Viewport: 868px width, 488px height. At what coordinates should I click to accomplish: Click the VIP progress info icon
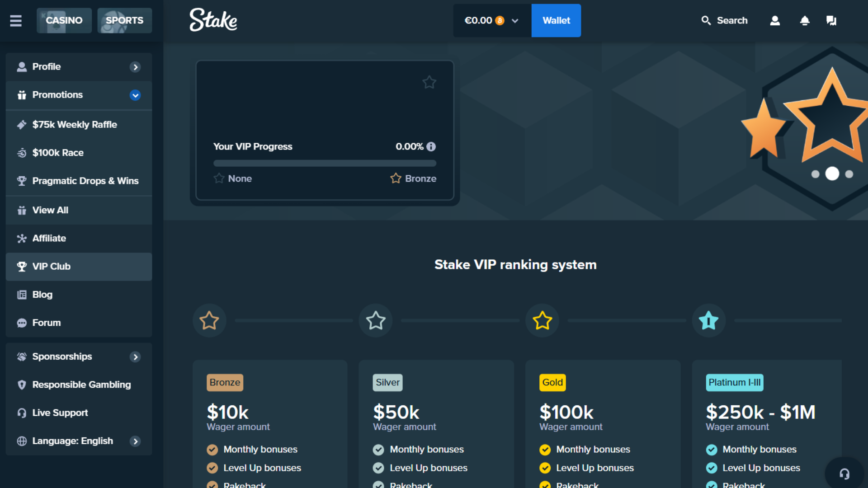(431, 146)
